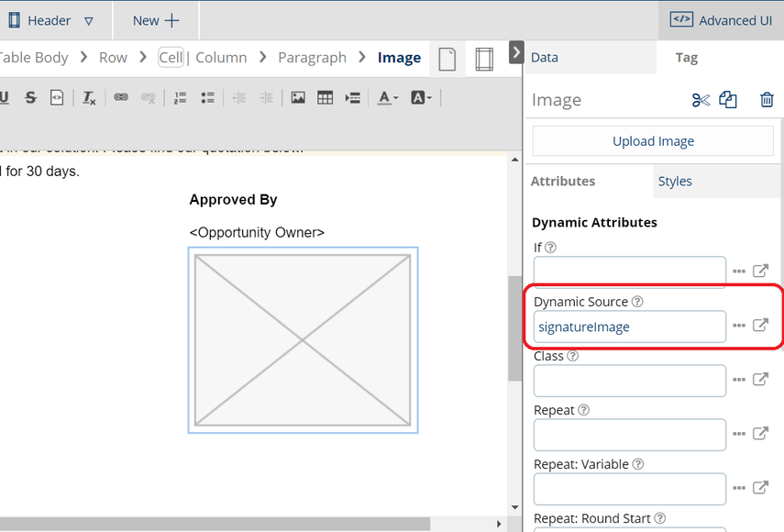The image size is (784, 532).
Task: Toggle bulleted list formatting
Action: pyautogui.click(x=207, y=97)
